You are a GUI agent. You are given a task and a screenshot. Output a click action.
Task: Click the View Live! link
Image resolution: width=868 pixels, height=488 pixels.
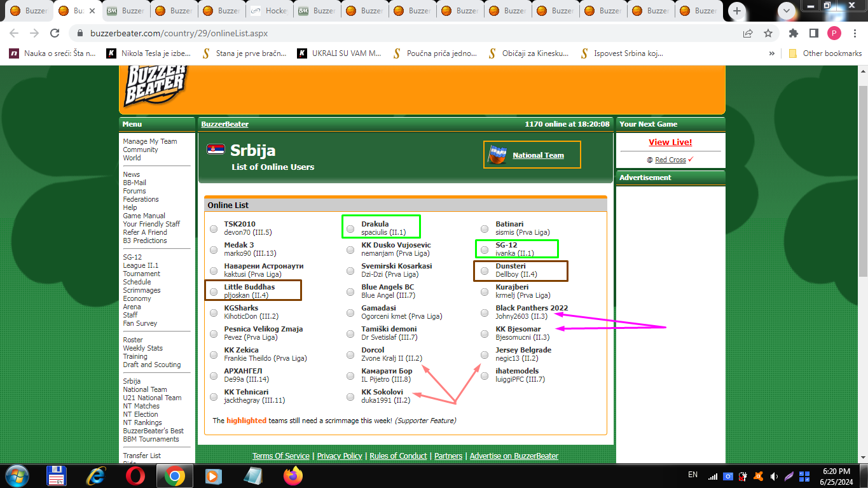(x=670, y=142)
